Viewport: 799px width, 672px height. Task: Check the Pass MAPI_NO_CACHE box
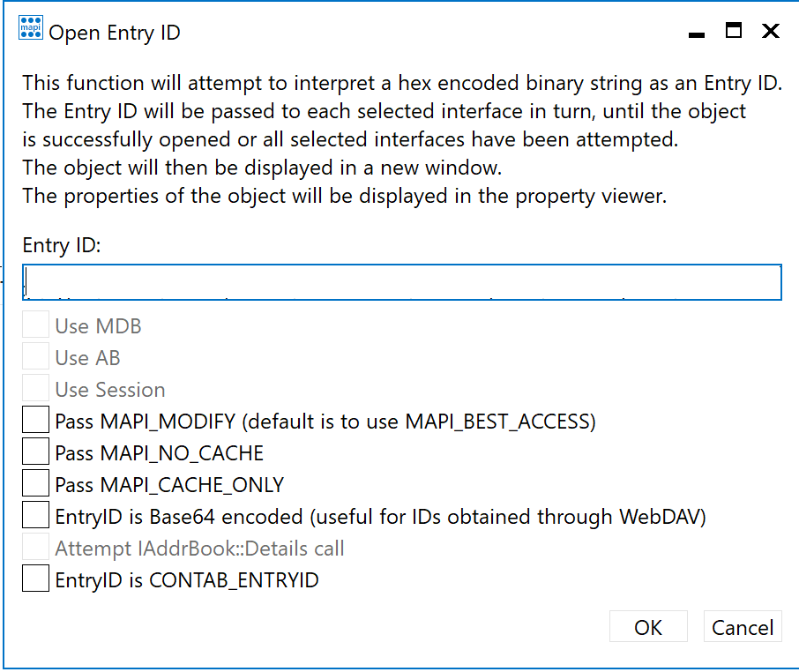coord(35,452)
